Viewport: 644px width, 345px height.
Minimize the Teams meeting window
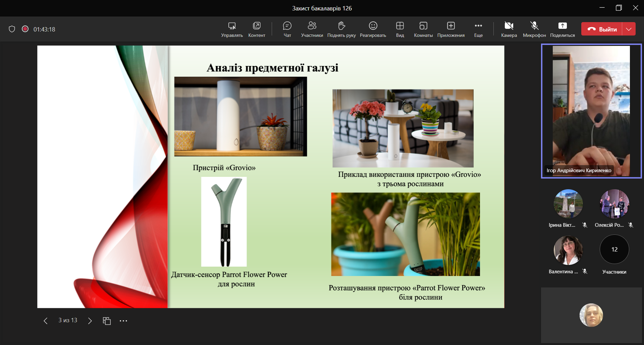(x=602, y=8)
